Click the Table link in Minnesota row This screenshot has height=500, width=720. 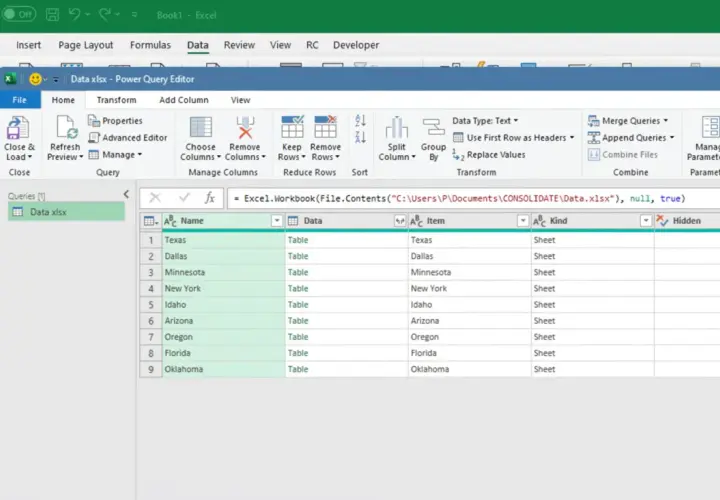click(298, 272)
